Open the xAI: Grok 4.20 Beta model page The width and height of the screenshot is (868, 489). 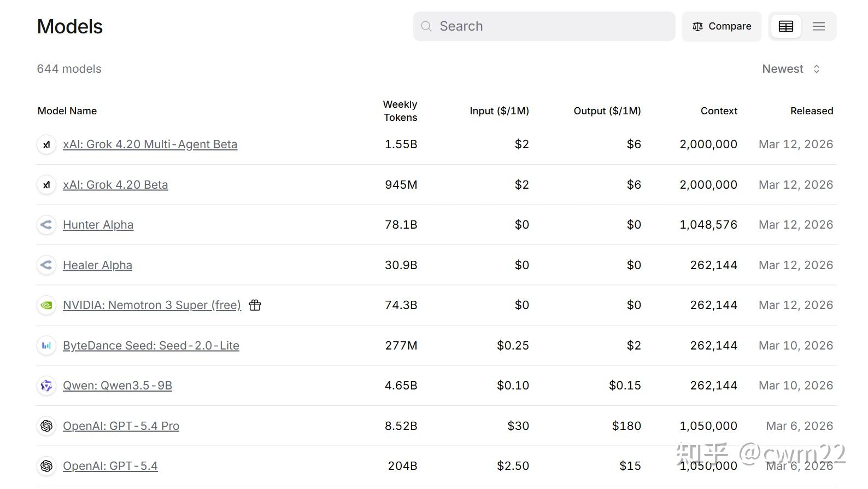[115, 185]
